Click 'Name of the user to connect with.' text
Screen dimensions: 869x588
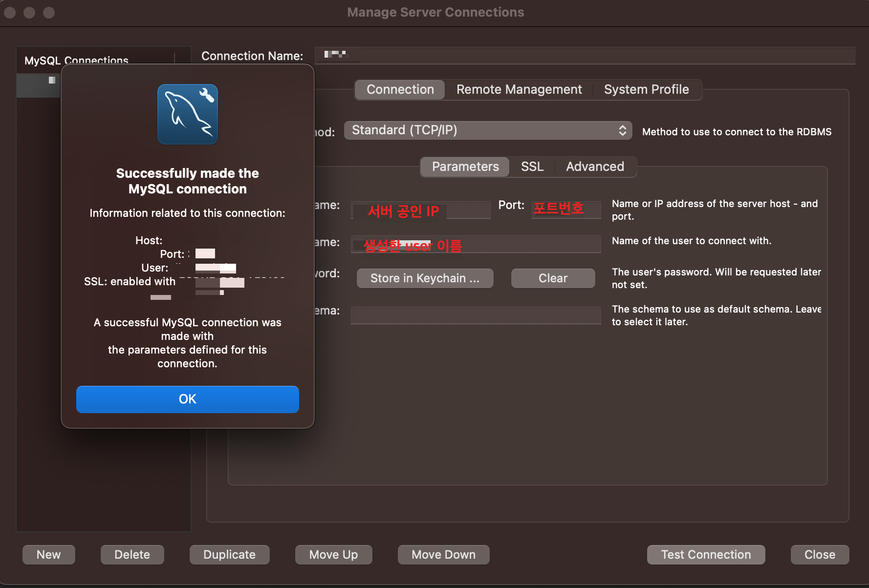click(x=692, y=241)
